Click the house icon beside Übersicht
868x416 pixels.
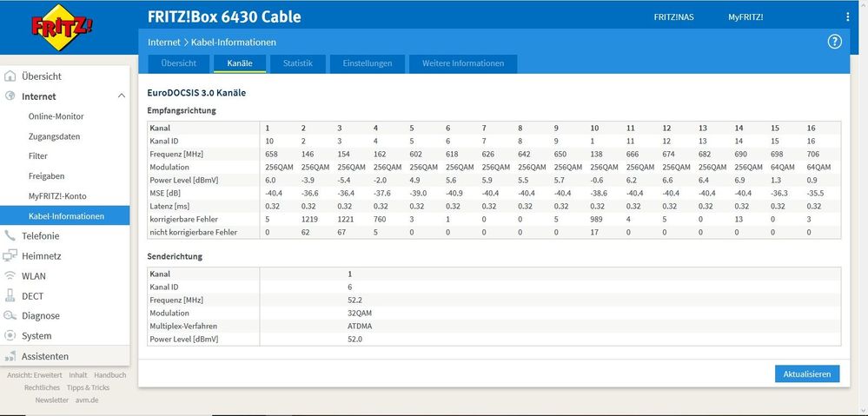point(10,76)
